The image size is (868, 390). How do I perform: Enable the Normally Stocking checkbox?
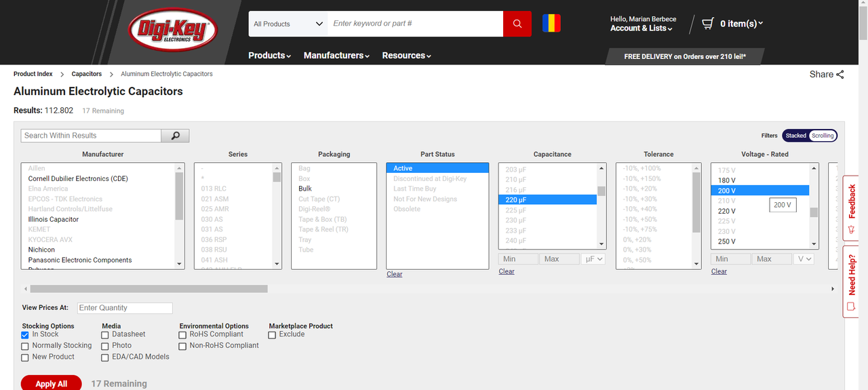click(25, 346)
